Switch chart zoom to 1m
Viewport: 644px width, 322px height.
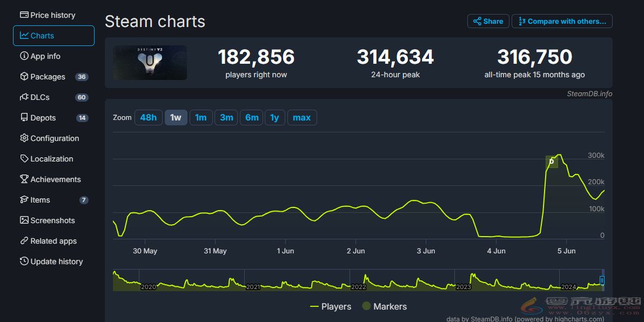201,117
